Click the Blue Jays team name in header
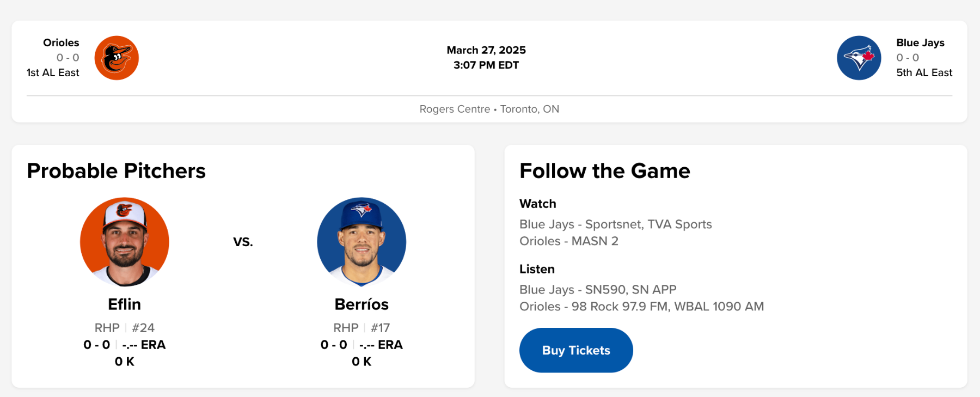Viewport: 980px width, 397px height. [920, 42]
